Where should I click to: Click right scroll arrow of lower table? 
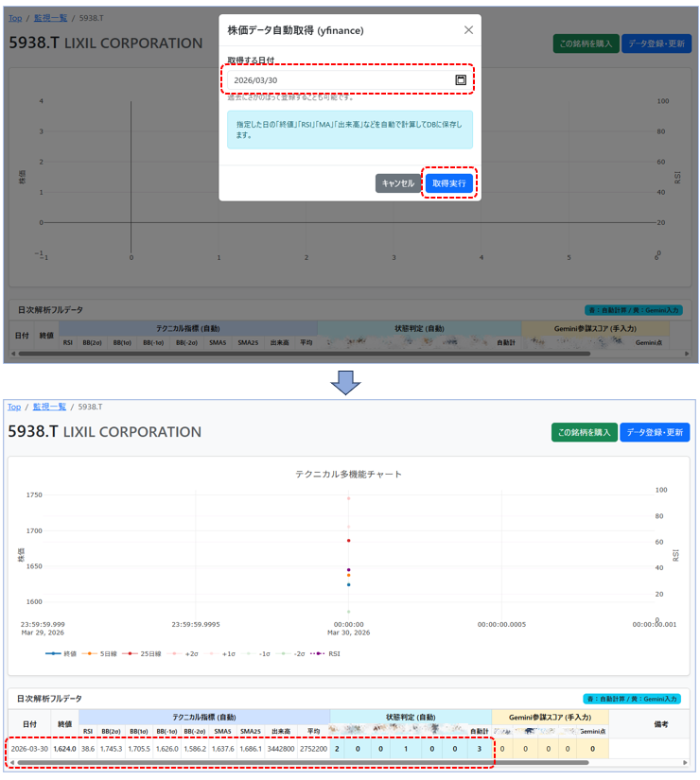pos(685,762)
